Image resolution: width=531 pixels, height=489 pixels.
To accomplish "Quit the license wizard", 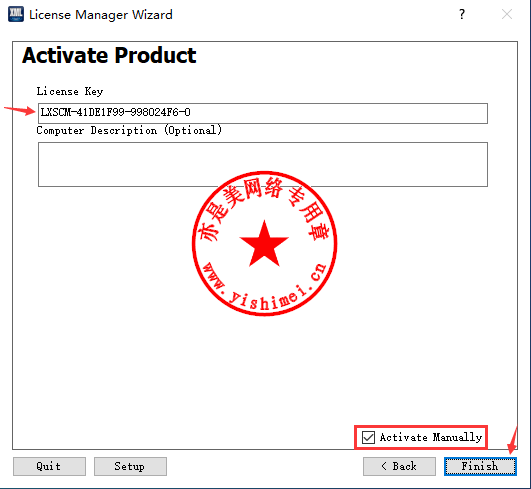I will [x=49, y=466].
